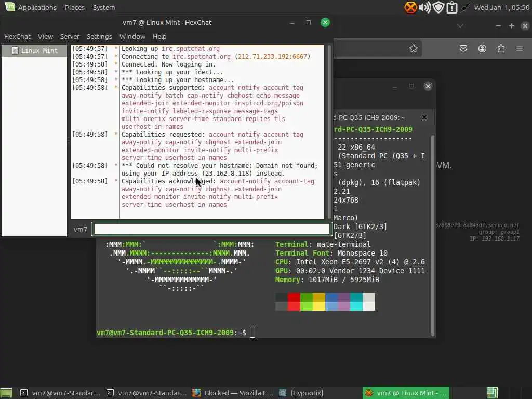The height and width of the screenshot is (399, 532).
Task: Open the Firefox account icon
Action: click(x=482, y=48)
